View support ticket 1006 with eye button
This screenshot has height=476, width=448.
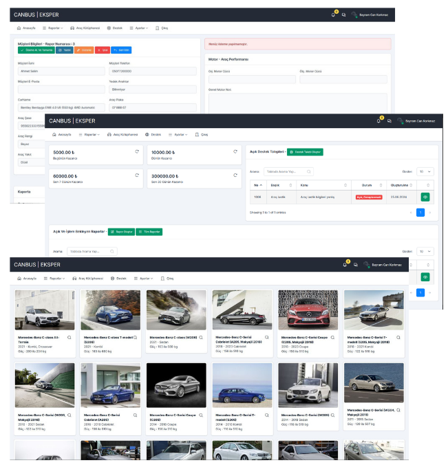(425, 197)
